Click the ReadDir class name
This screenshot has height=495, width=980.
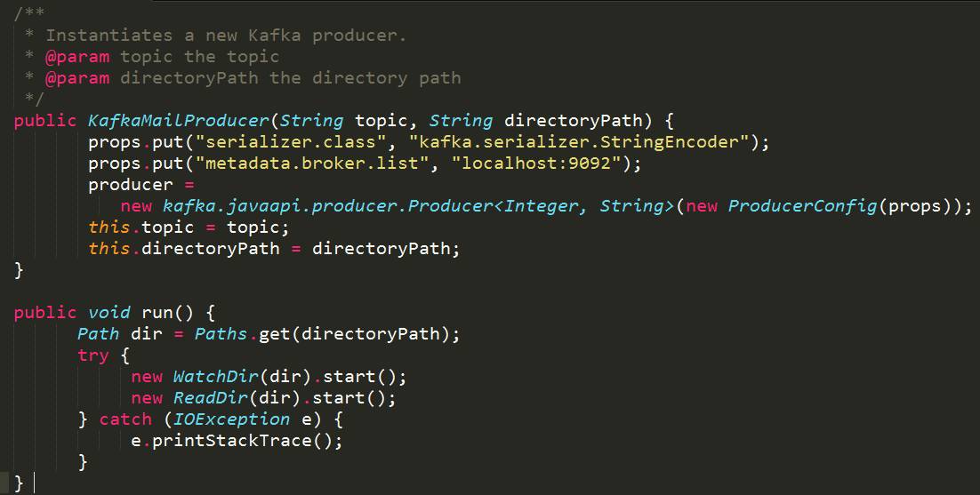click(x=211, y=397)
